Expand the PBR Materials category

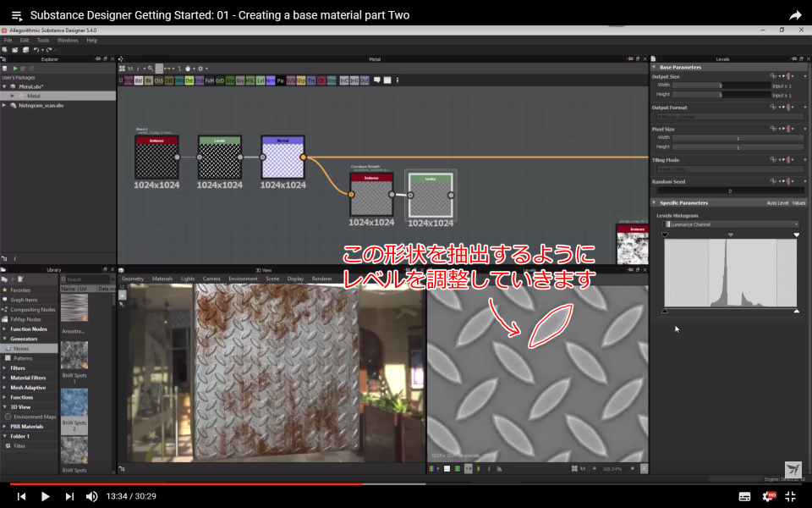click(5, 427)
